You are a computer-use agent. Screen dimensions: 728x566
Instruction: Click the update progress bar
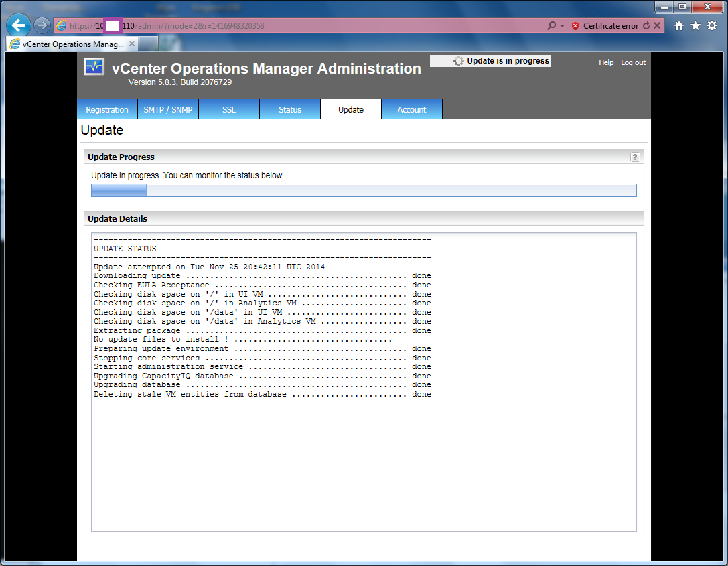tap(364, 190)
